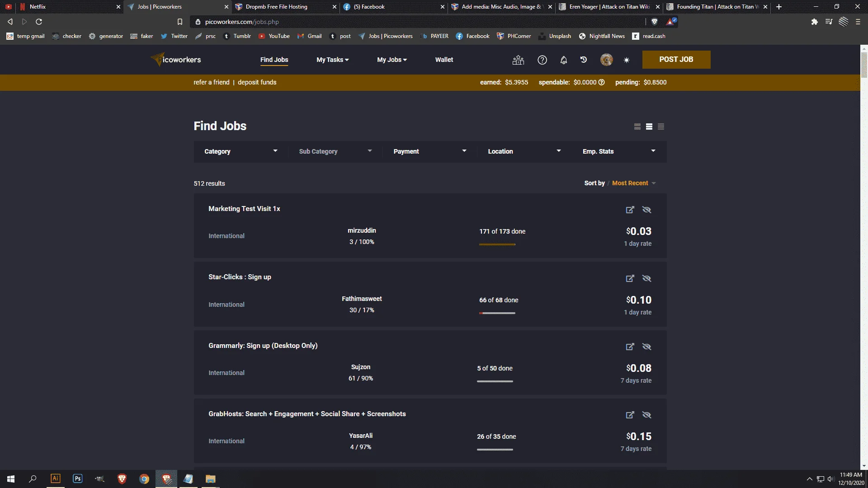Viewport: 868px width, 488px height.
Task: Open Grammarly: Sign up (Desktop Only) job
Action: click(263, 346)
